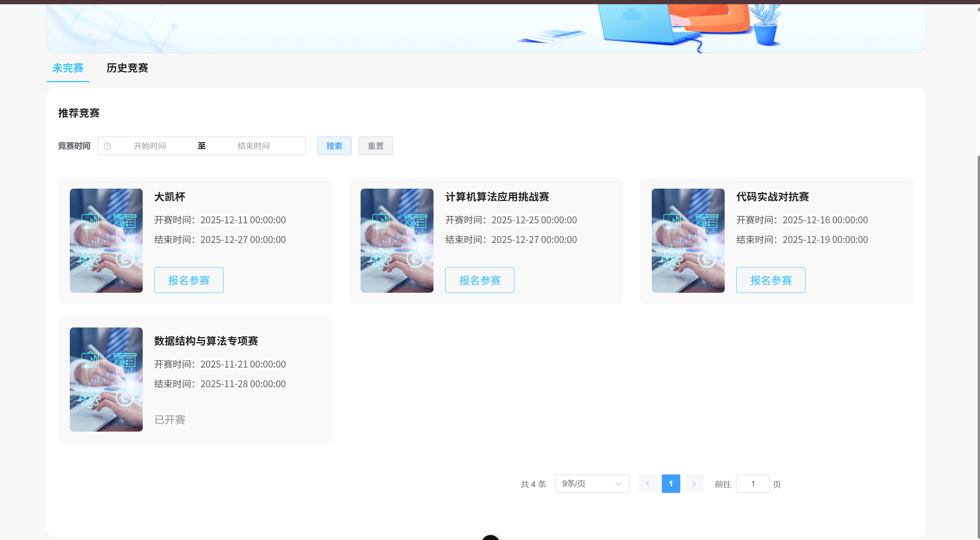Click 报名参赛 for 计算机算法应用挑战赛
The image size is (980, 540).
click(x=479, y=280)
